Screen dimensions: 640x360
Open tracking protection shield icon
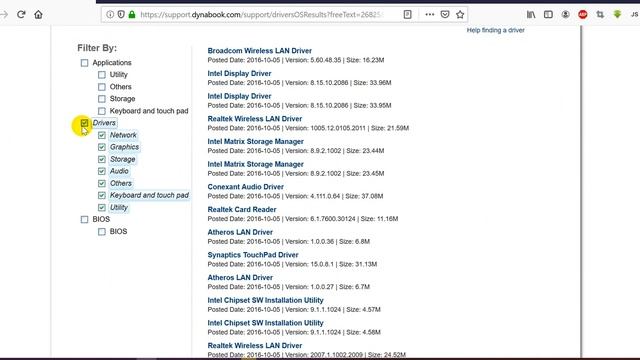click(x=121, y=14)
